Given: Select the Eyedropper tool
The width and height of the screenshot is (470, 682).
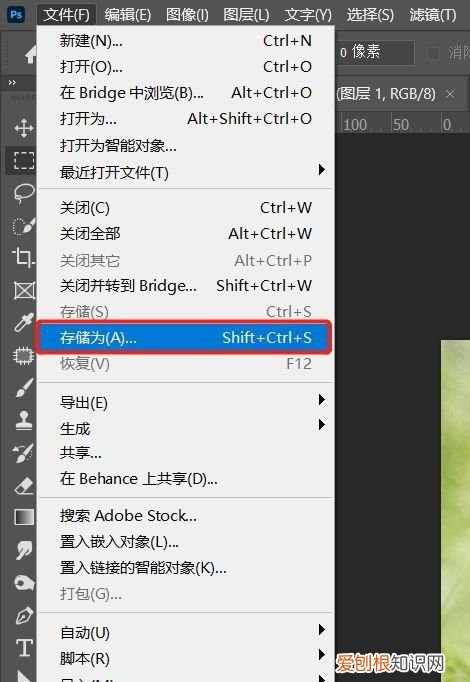Looking at the screenshot, I should tap(23, 323).
